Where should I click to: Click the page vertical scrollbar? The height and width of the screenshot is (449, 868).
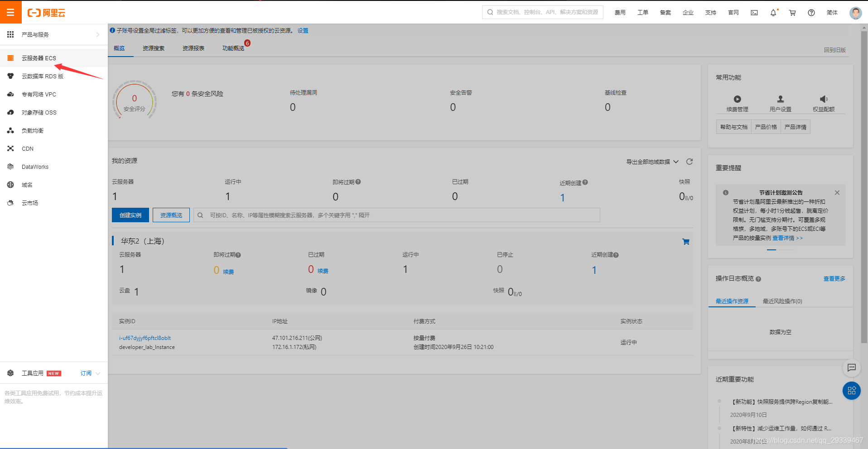click(864, 187)
